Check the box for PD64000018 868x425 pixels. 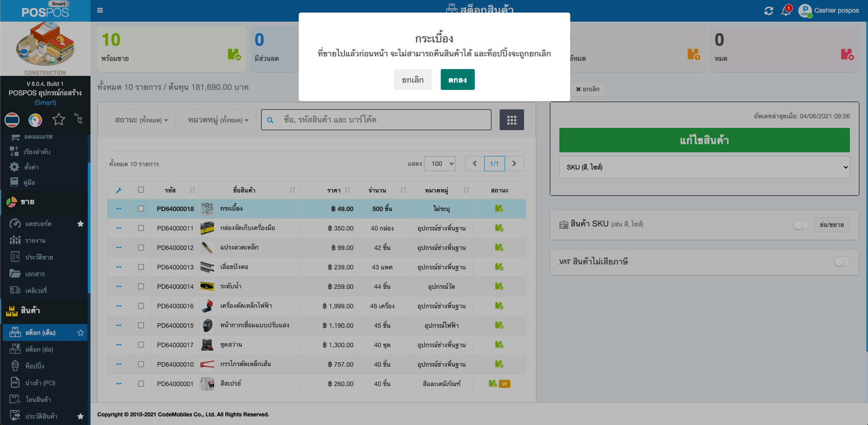tap(141, 209)
